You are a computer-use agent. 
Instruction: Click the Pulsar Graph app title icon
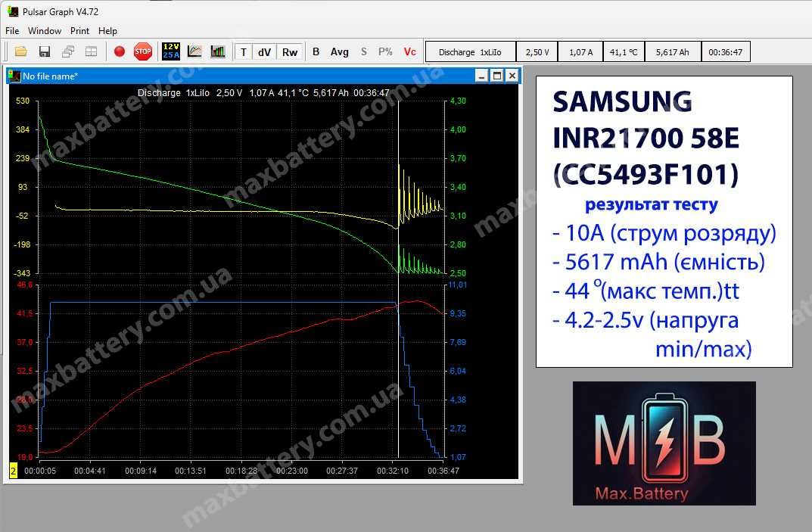13,11
